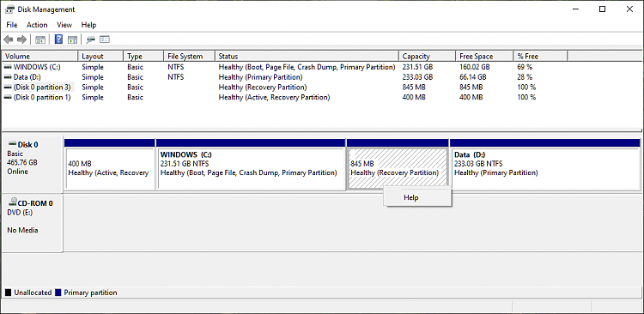This screenshot has height=314, width=644.
Task: Click the drive icon beside WINDOWS (C:)
Action: (x=8, y=67)
